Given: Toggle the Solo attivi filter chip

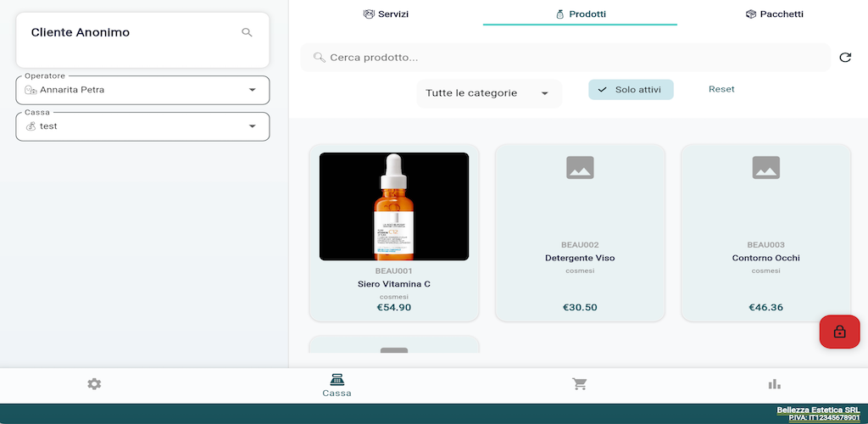Looking at the screenshot, I should 631,90.
